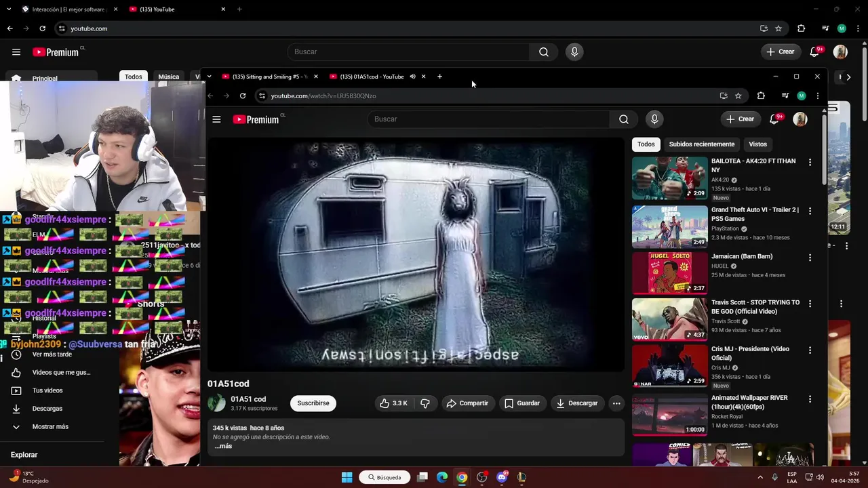This screenshot has width=868, height=488.
Task: Click the Compartir share button
Action: coord(468,403)
